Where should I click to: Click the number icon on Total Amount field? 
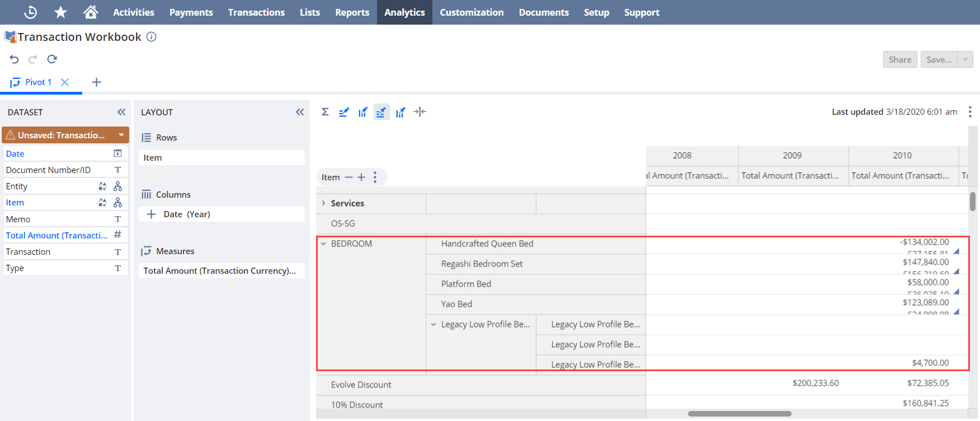117,235
